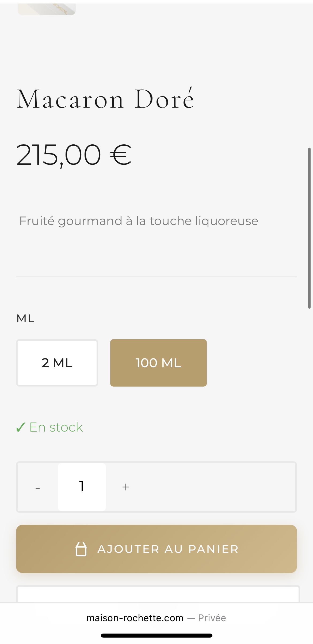Click the white panel below the cart button
The height and width of the screenshot is (644, 313).
158,594
